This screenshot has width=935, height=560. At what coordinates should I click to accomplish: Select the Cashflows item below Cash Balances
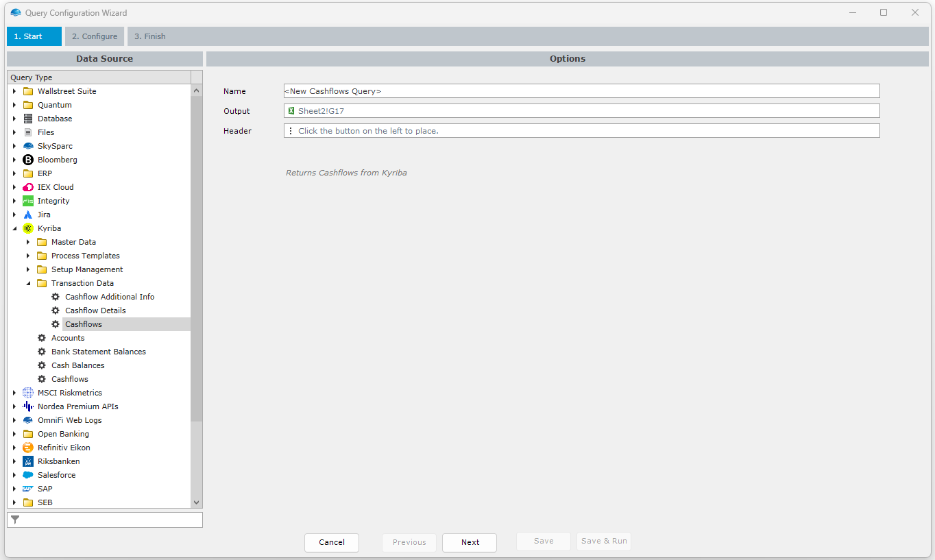70,379
